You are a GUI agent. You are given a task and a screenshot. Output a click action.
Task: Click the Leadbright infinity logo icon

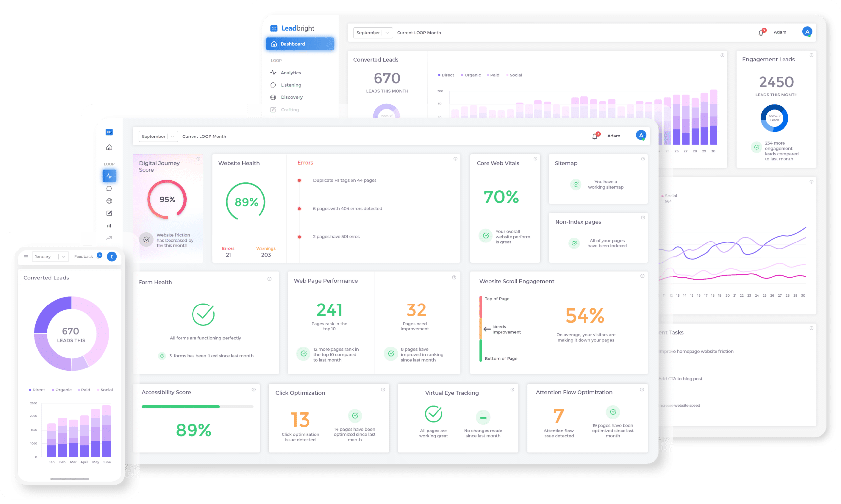click(274, 28)
